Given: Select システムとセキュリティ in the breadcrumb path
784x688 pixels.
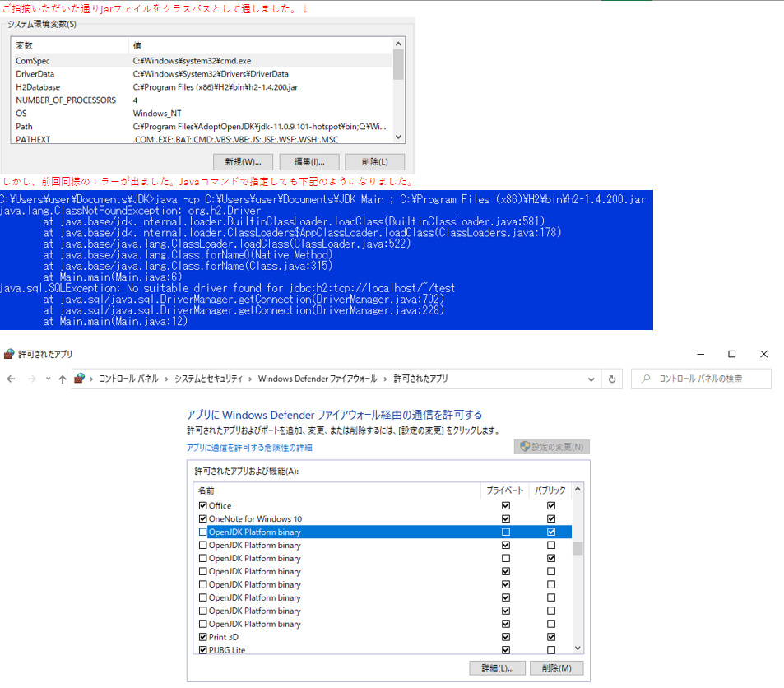Looking at the screenshot, I should [211, 379].
